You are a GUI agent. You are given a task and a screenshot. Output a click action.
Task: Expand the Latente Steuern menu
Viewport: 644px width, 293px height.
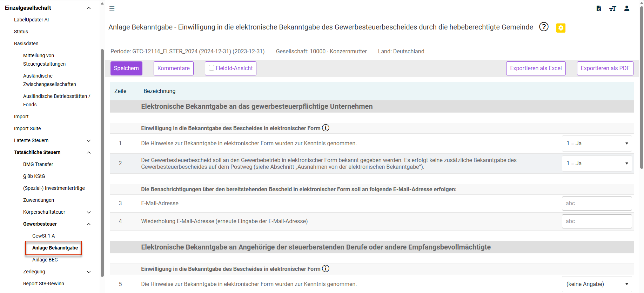[x=89, y=141]
